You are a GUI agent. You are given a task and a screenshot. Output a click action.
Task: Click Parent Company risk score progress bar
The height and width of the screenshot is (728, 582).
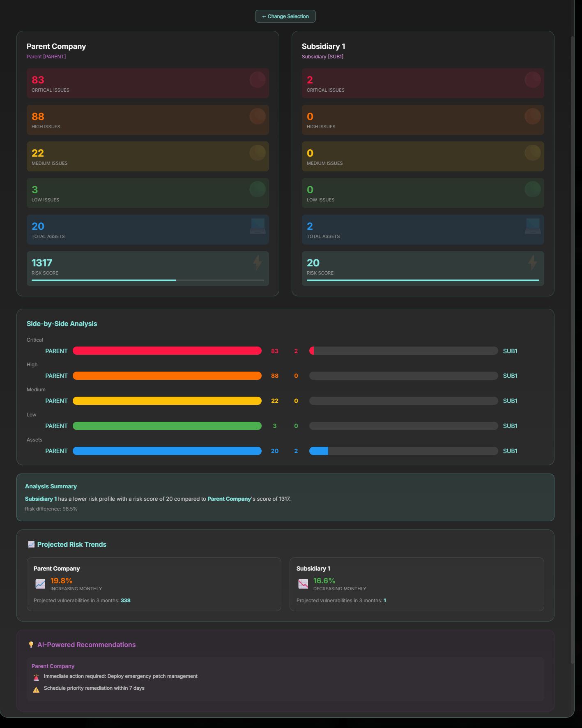click(148, 280)
